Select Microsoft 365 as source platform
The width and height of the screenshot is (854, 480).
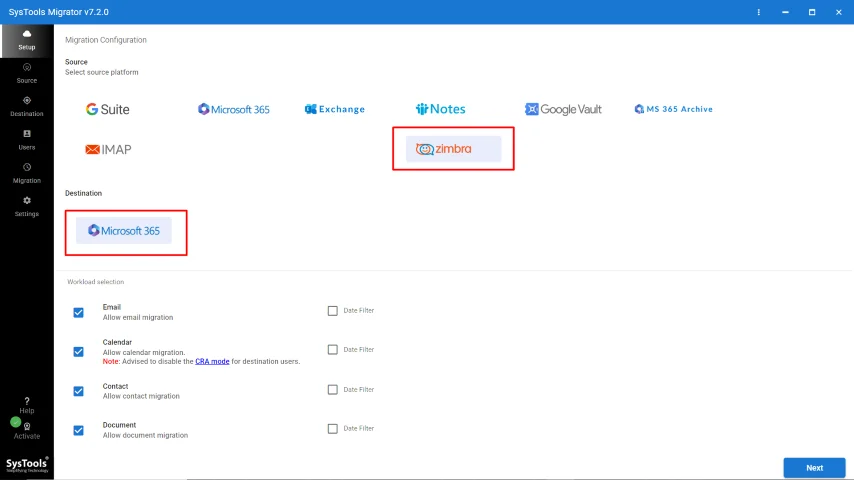(x=234, y=109)
